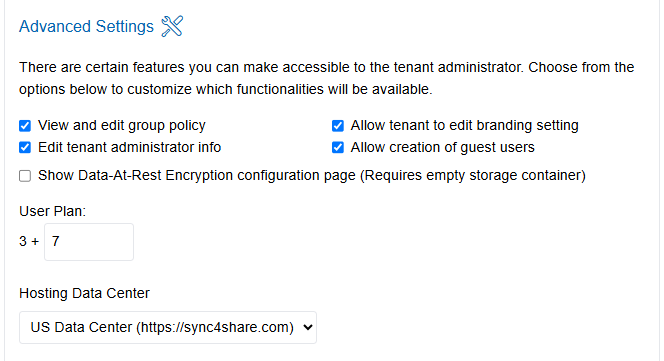This screenshot has height=361, width=664.
Task: Click the 'Hosting Data Center' label
Action: pos(84,293)
